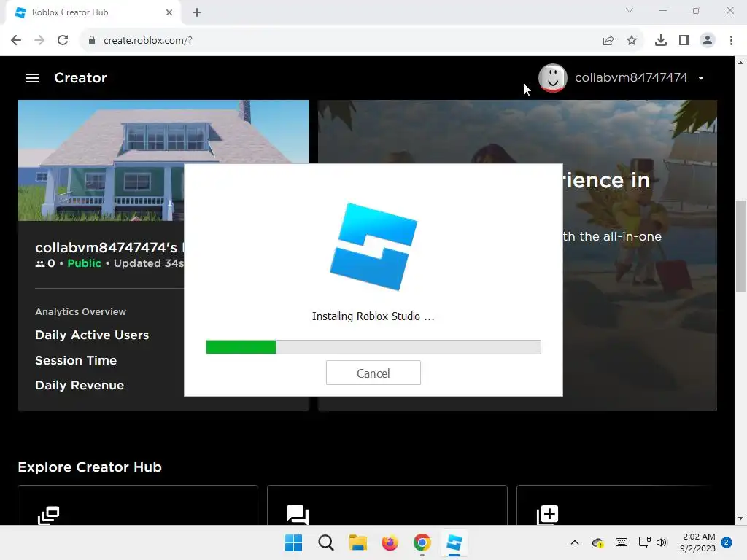Click the collabvm84747474 username in header
The height and width of the screenshot is (560, 747).
point(631,77)
